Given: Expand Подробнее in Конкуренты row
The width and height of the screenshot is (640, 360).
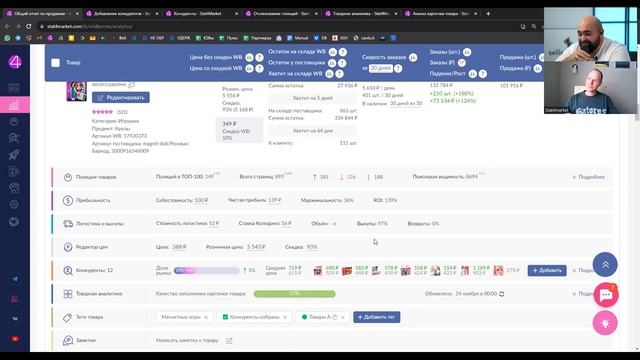Looking at the screenshot, I should (584, 270).
